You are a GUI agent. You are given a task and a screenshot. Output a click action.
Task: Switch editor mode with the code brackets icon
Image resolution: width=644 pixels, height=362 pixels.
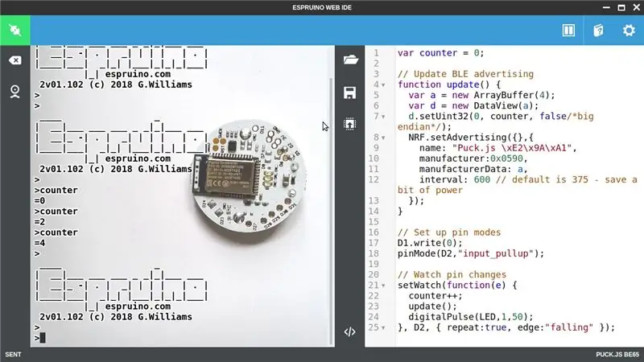(x=350, y=331)
